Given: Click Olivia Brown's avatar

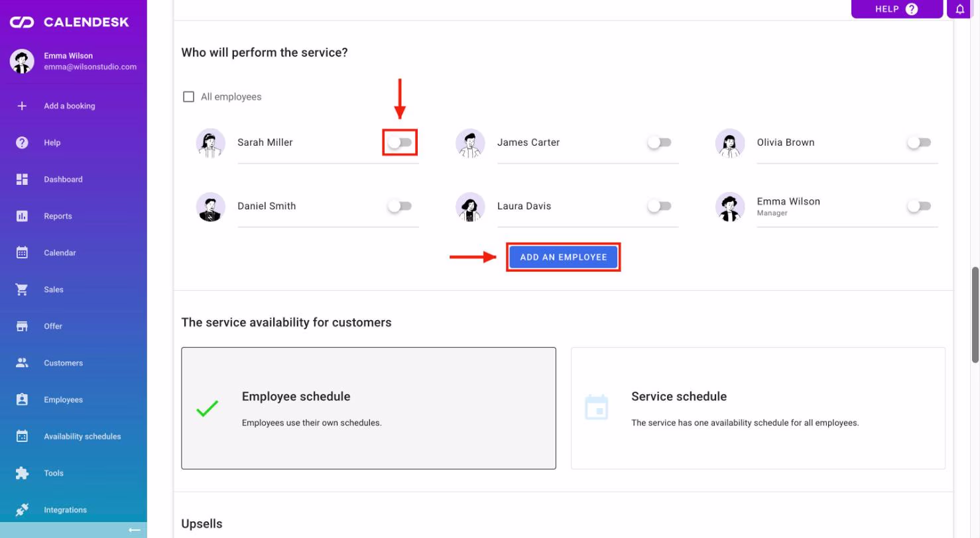Looking at the screenshot, I should 730,143.
